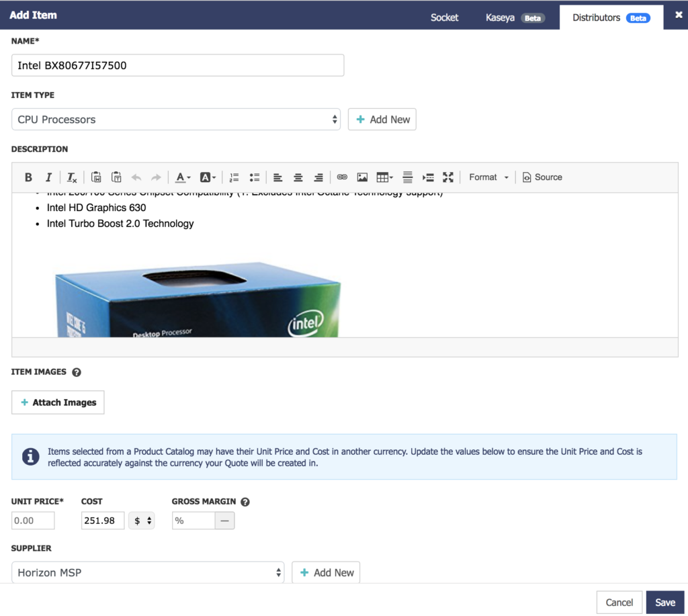The width and height of the screenshot is (688, 616).
Task: Insert a horizontal line
Action: [408, 177]
